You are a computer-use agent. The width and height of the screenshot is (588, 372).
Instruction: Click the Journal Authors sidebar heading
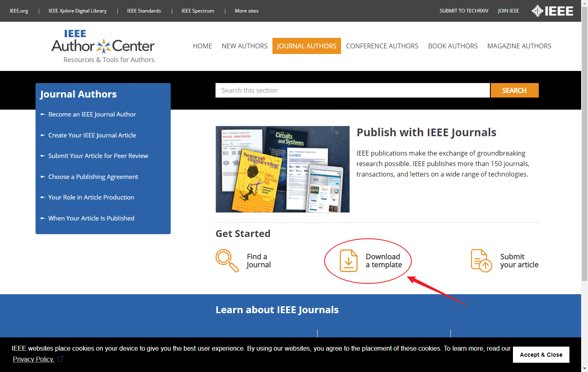78,94
